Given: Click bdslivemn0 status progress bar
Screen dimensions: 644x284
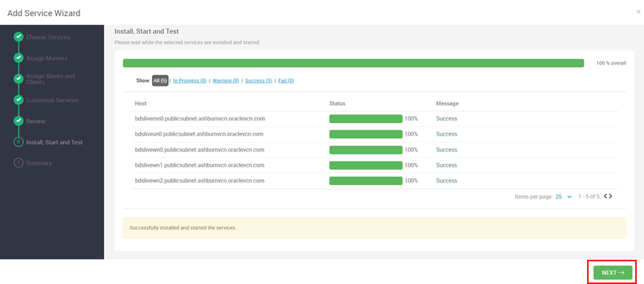Looking at the screenshot, I should click(366, 119).
